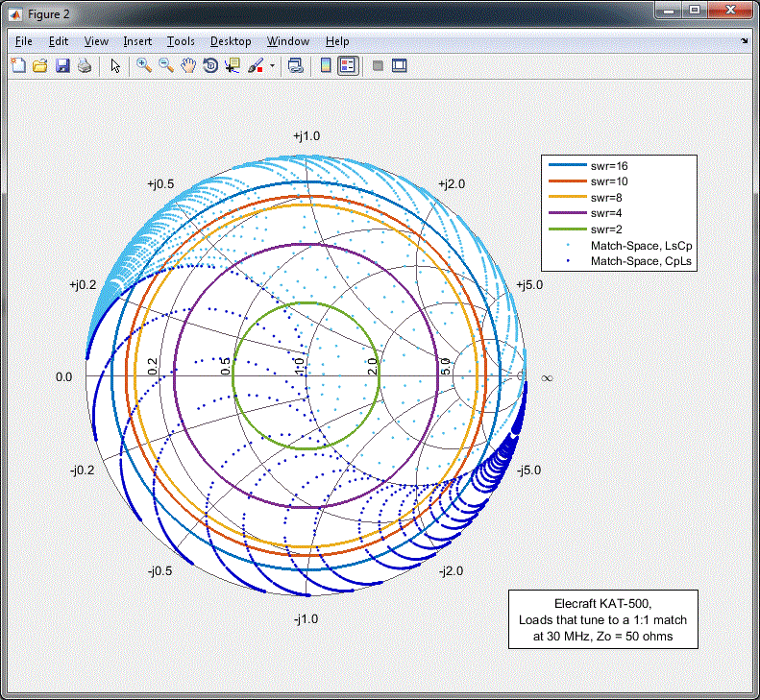The height and width of the screenshot is (700, 760).
Task: Open the Tools menu
Action: pyautogui.click(x=181, y=41)
